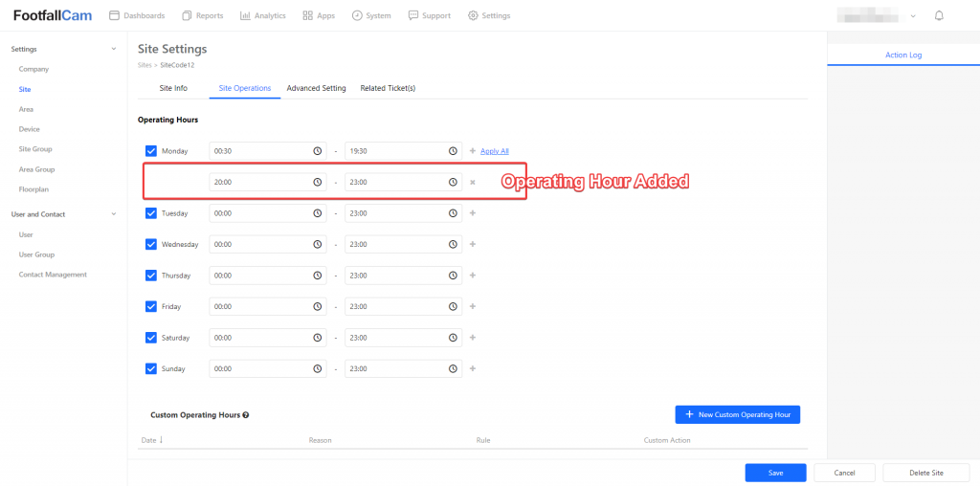Open the user account dropdown arrow
Image resolution: width=980 pixels, height=486 pixels.
click(913, 16)
